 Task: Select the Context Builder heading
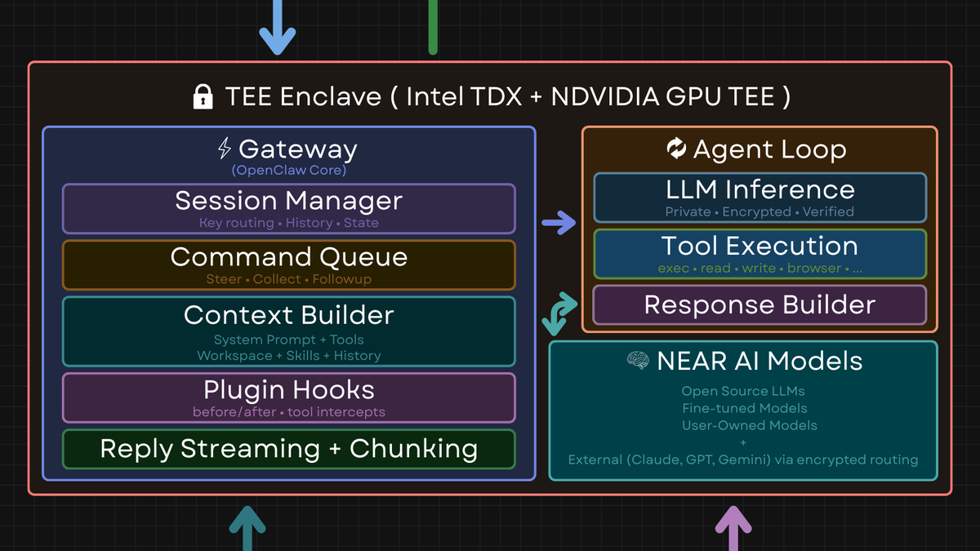(x=289, y=315)
